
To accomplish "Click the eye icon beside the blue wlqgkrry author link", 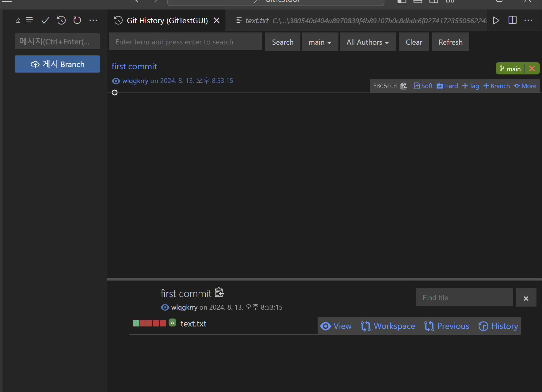I will [x=116, y=81].
